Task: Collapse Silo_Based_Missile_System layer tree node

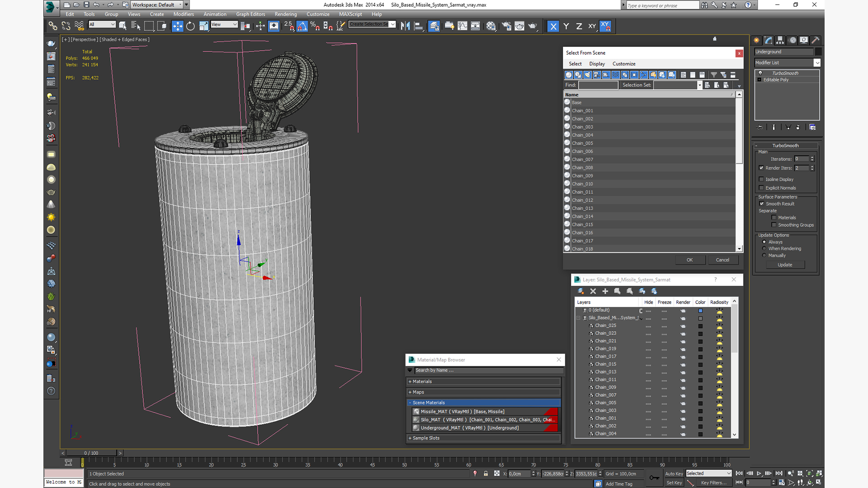Action: (x=578, y=318)
